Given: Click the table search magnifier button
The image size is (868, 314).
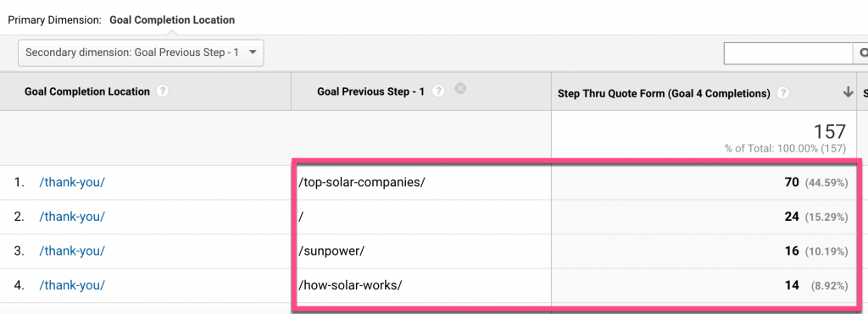Looking at the screenshot, I should (862, 53).
